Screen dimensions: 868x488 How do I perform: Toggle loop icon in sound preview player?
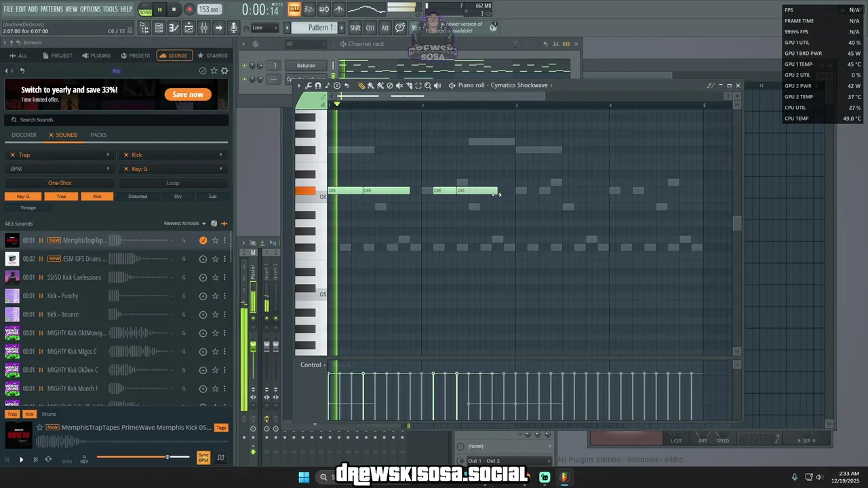coord(48,460)
